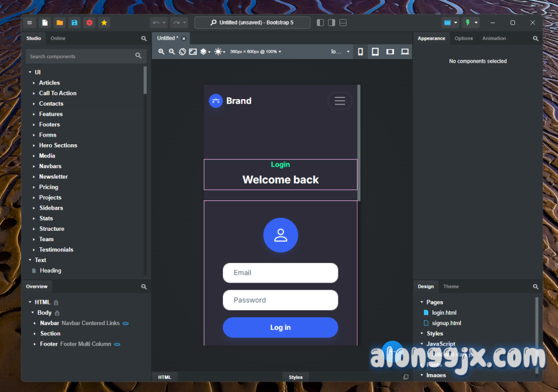Expand the Navbar node in Overview
This screenshot has width=558, height=392.
35,323
